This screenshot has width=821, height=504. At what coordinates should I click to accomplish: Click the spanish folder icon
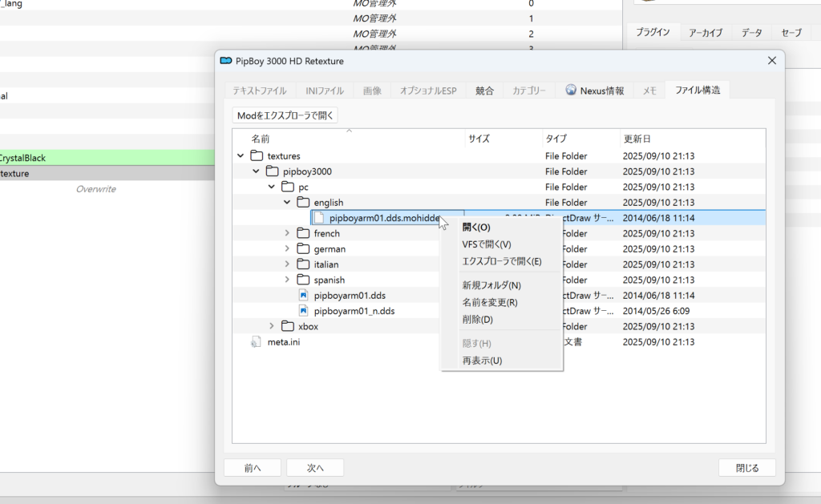tap(303, 280)
